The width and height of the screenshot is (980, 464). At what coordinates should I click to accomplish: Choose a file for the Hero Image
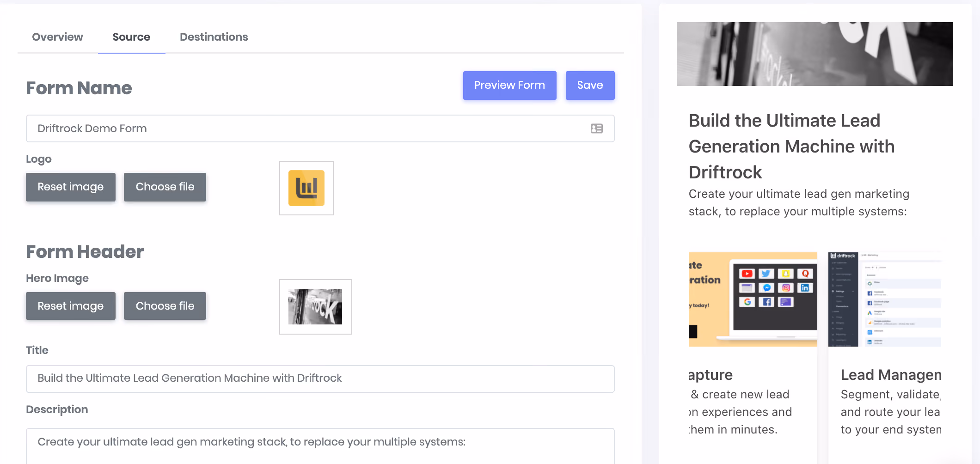(x=165, y=306)
